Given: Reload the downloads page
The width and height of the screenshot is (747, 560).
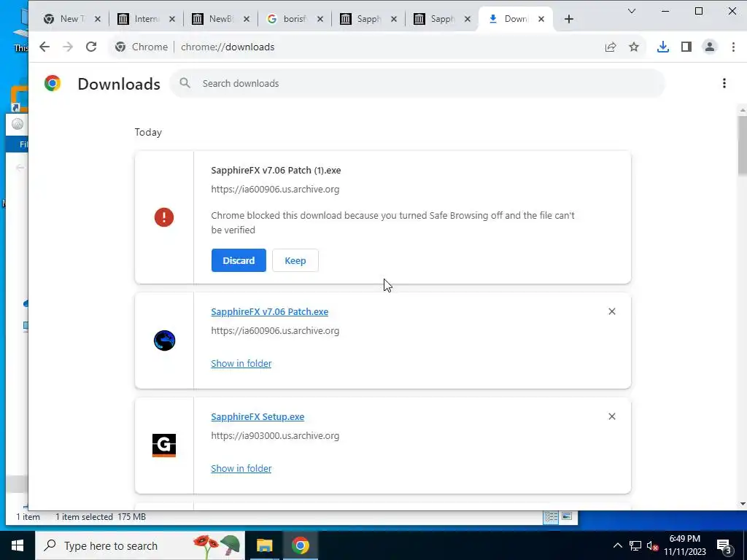Looking at the screenshot, I should 91,47.
